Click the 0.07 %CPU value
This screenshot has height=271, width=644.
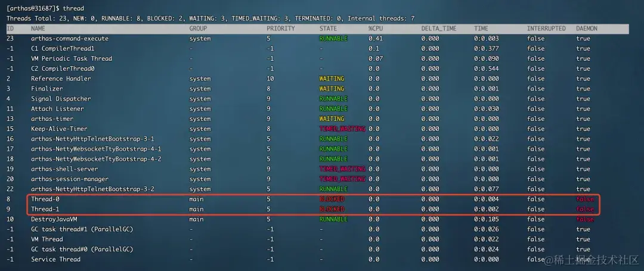point(376,58)
